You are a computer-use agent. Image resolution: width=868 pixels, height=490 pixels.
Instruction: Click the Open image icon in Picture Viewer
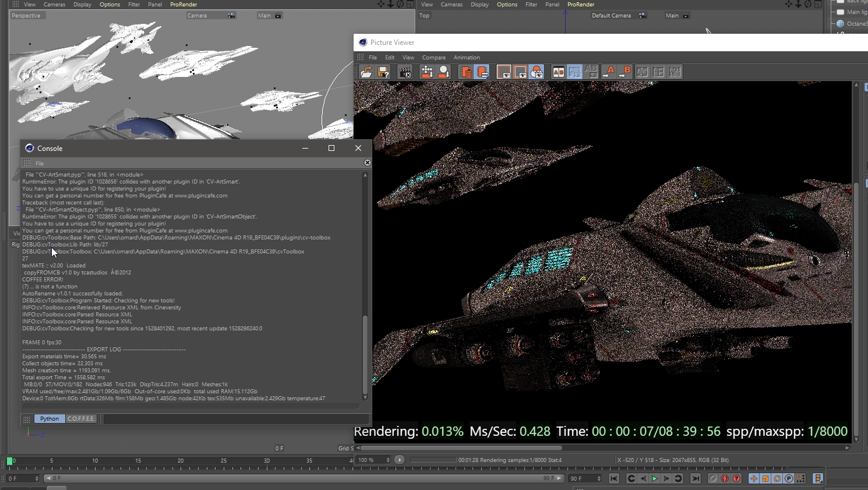366,72
